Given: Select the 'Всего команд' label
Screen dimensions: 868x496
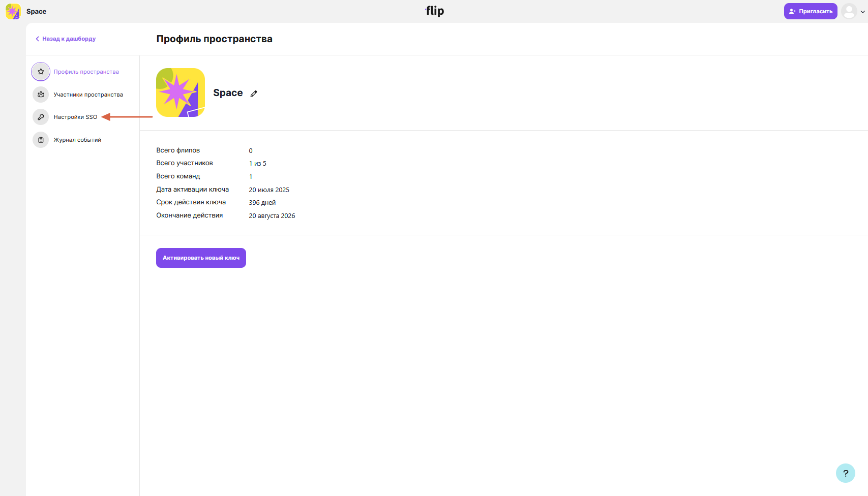Looking at the screenshot, I should point(178,176).
